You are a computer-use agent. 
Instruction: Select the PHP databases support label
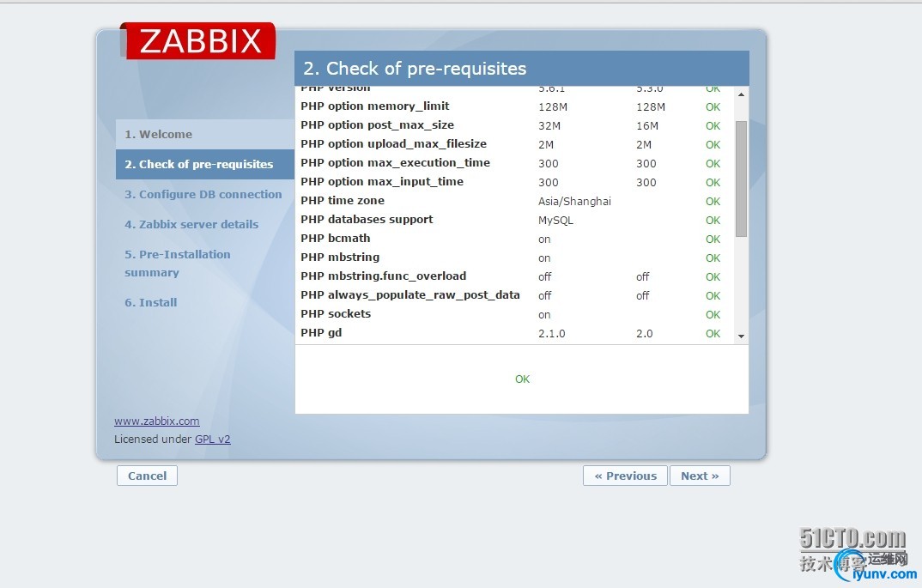coord(367,220)
